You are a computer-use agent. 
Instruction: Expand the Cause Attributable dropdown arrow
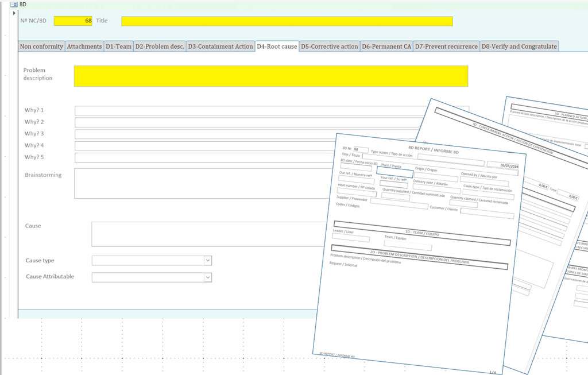208,277
